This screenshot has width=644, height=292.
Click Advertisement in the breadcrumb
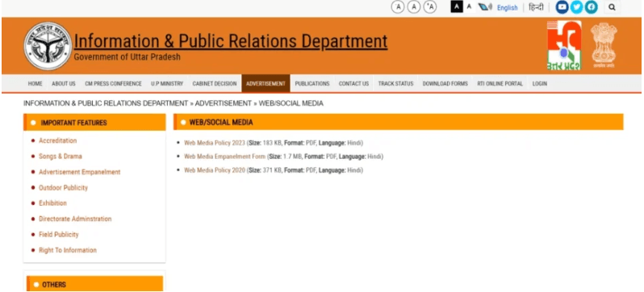(x=223, y=103)
